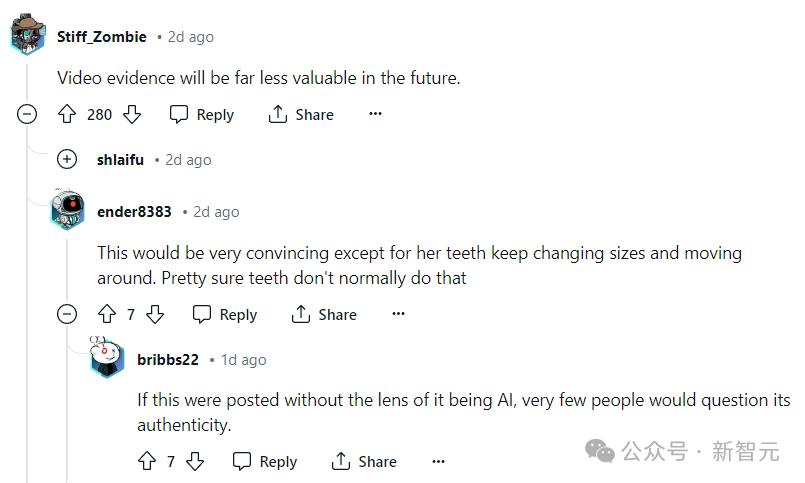The image size is (805, 483).
Task: Expand shlaifu's collapsed comment
Action: pos(67,159)
